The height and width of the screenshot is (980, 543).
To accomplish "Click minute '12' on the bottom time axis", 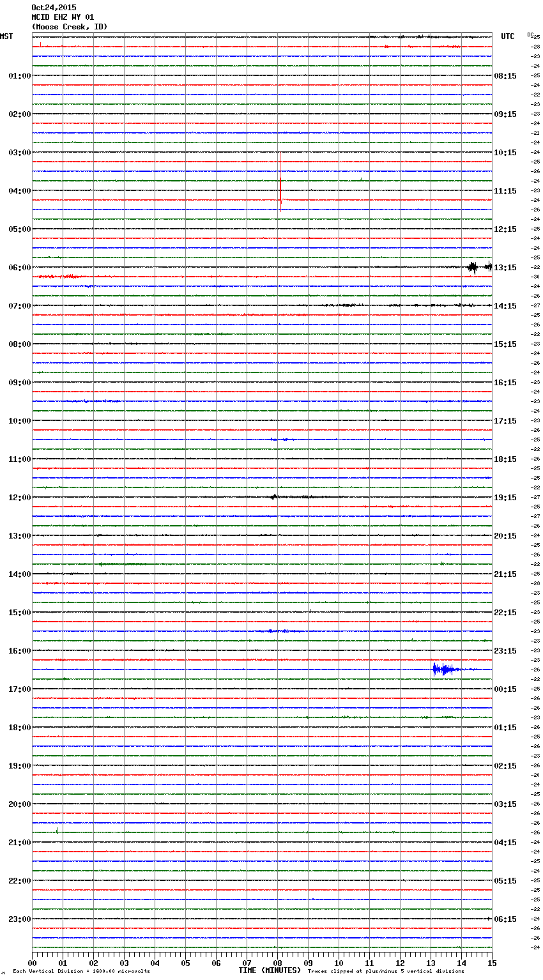I will 400,963.
